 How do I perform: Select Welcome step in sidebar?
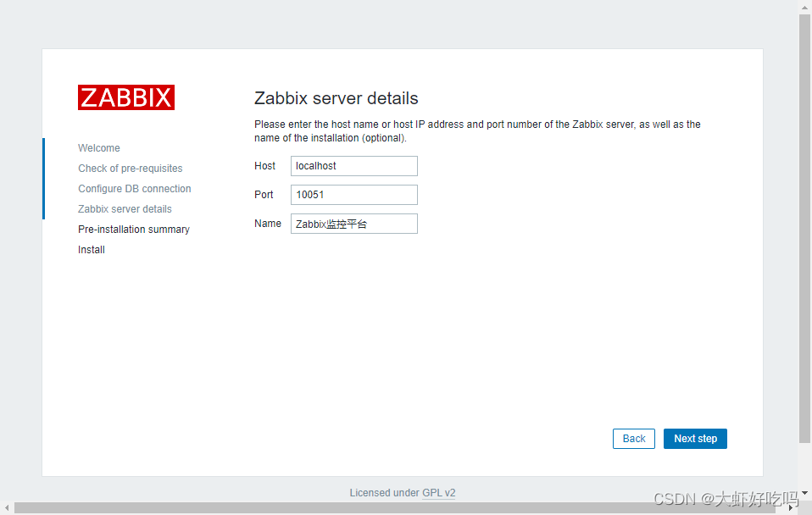coord(99,148)
